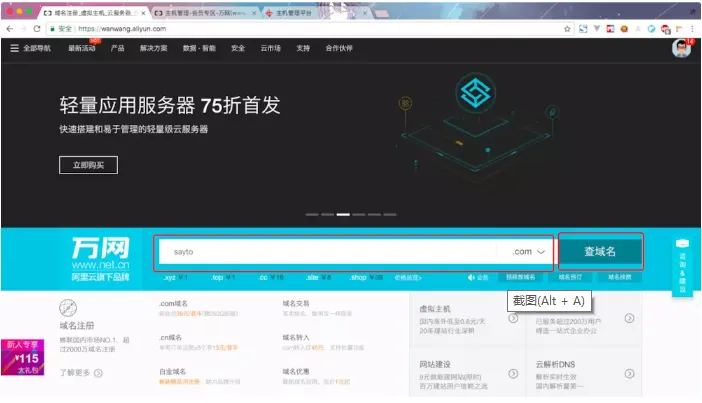Select the last banner carousel indicator
702x403 pixels.
tap(390, 214)
